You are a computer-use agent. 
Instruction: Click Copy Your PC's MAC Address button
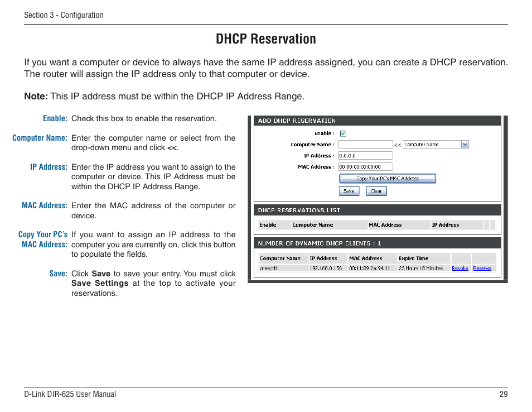click(x=388, y=179)
